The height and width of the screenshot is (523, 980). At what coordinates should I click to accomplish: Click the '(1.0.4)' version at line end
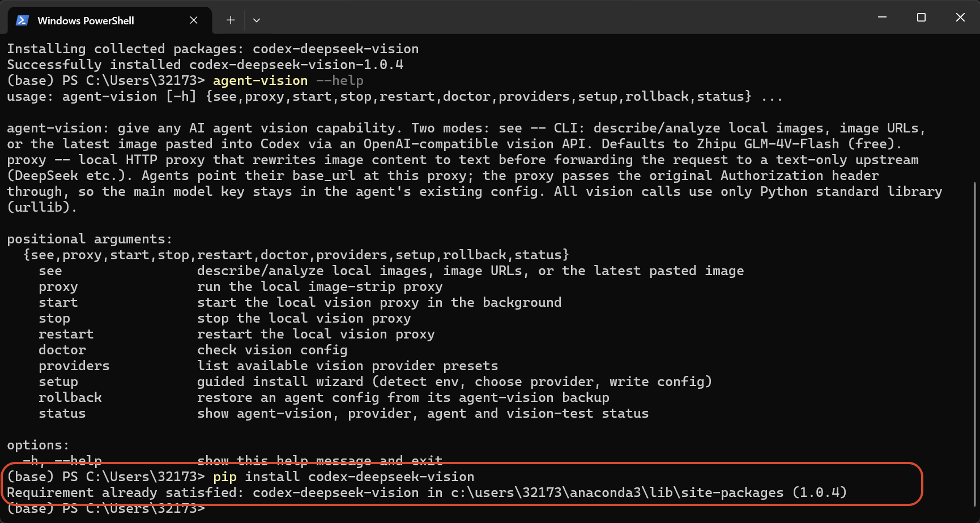(820, 492)
